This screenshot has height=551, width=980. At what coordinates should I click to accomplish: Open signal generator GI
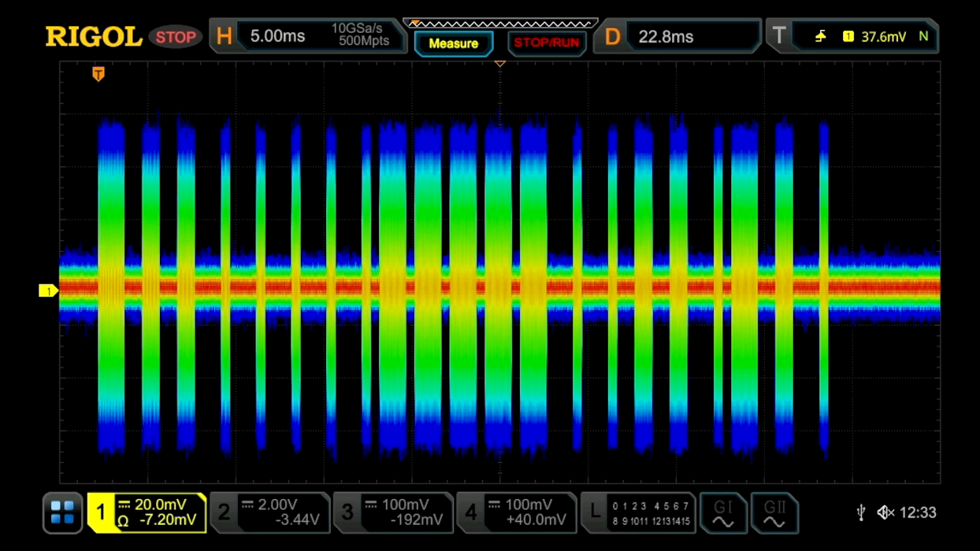tap(722, 512)
